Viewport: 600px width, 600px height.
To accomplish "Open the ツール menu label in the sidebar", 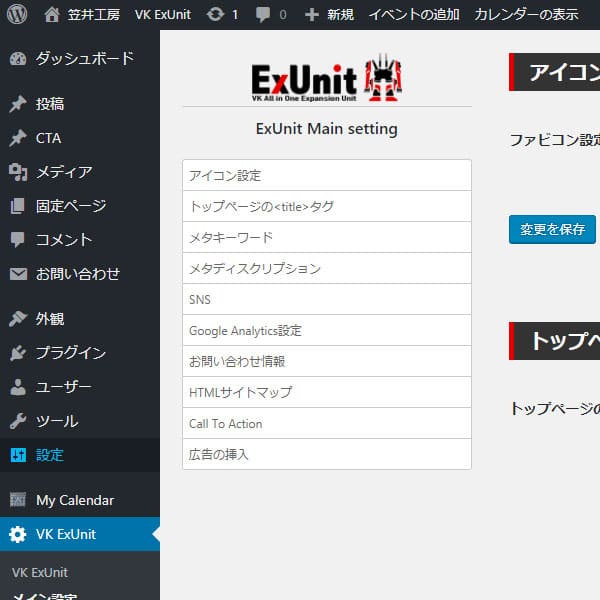I will (57, 421).
